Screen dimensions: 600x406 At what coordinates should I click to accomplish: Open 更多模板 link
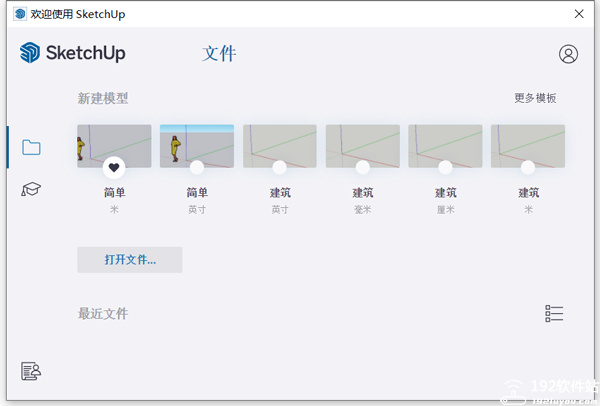[x=535, y=98]
